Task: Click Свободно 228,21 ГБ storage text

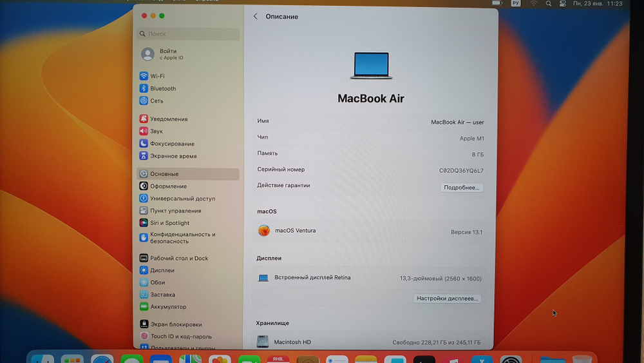Action: click(436, 342)
